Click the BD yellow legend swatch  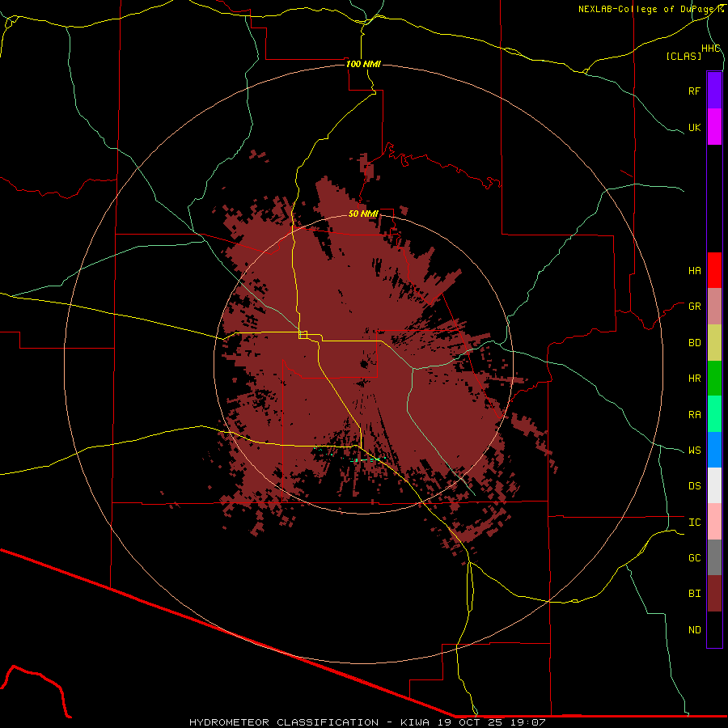point(714,343)
